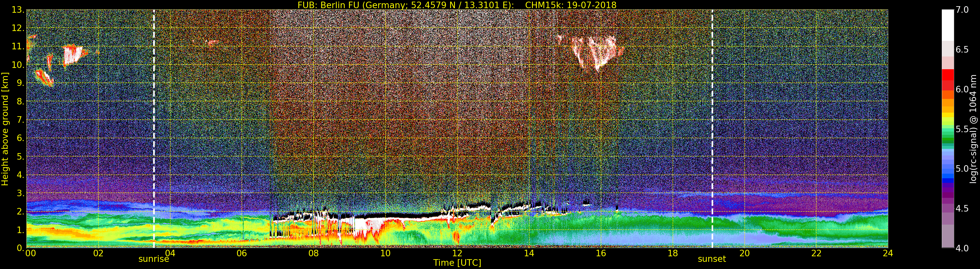Click the y-axis tick label '5.'
980x269 pixels.
pos(20,156)
